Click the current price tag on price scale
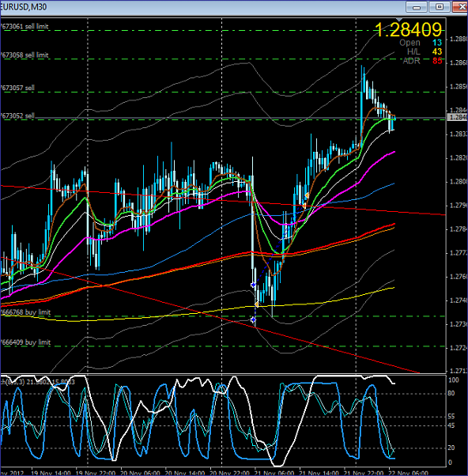 pos(458,117)
